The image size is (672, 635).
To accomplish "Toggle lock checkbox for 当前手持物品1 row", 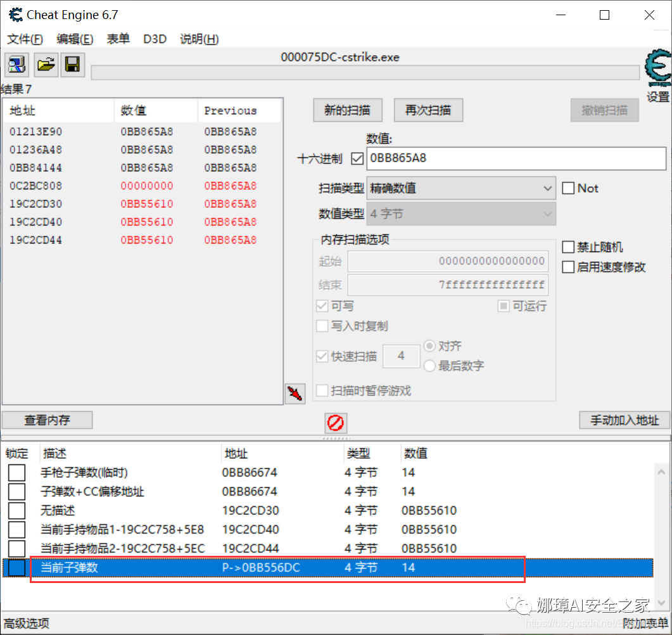I will (16, 530).
